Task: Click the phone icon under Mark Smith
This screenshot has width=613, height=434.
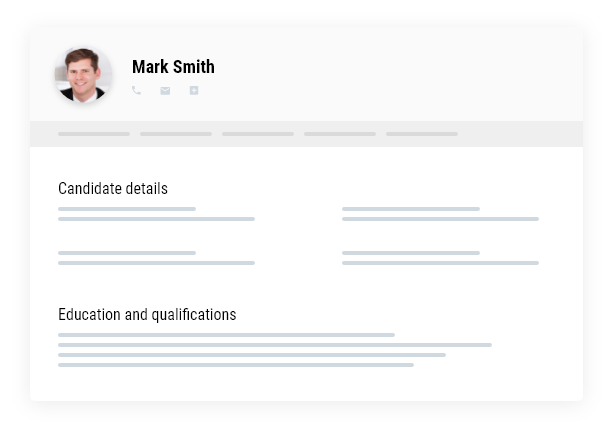Action: [x=136, y=91]
